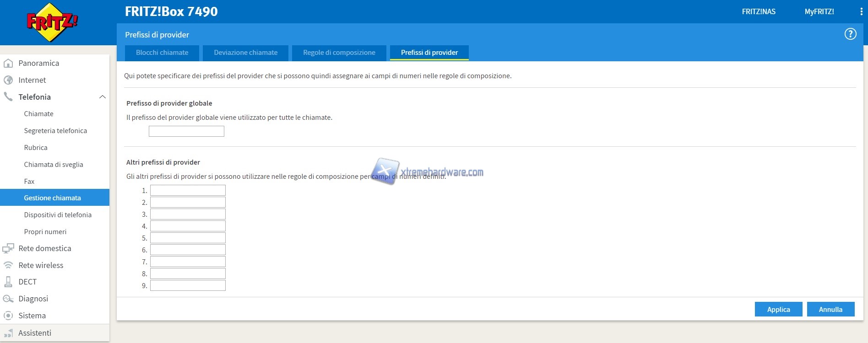Viewport: 868px width, 343px height.
Task: Click the Rete wireless wifi icon
Action: click(8, 265)
